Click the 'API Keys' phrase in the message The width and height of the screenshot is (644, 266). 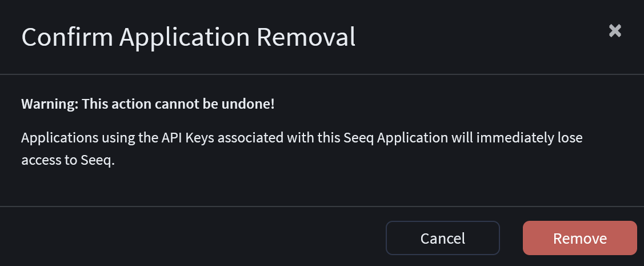tap(193, 138)
